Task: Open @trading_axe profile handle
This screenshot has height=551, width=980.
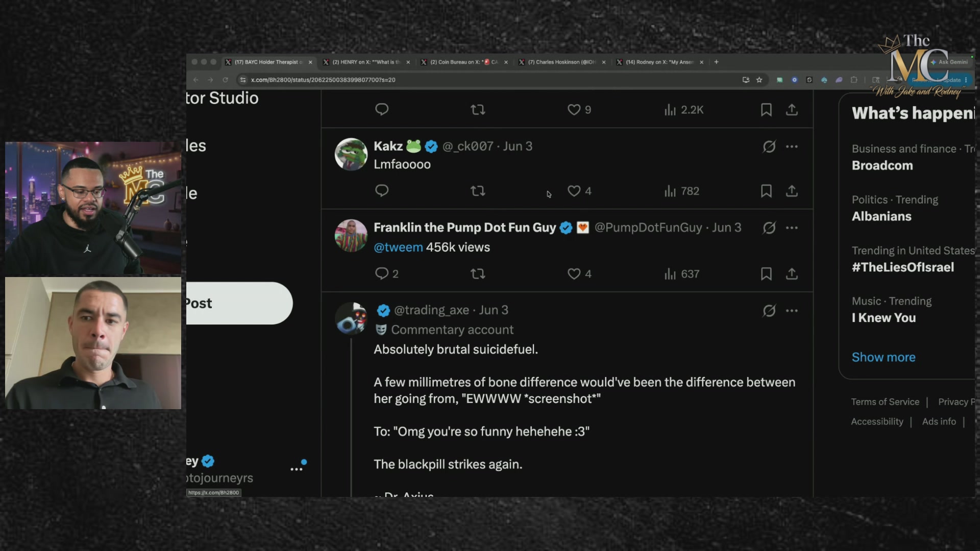Action: (431, 310)
